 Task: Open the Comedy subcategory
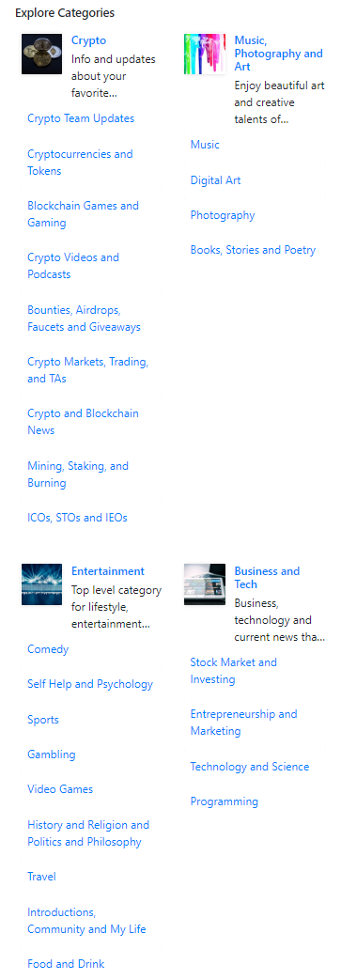point(48,649)
